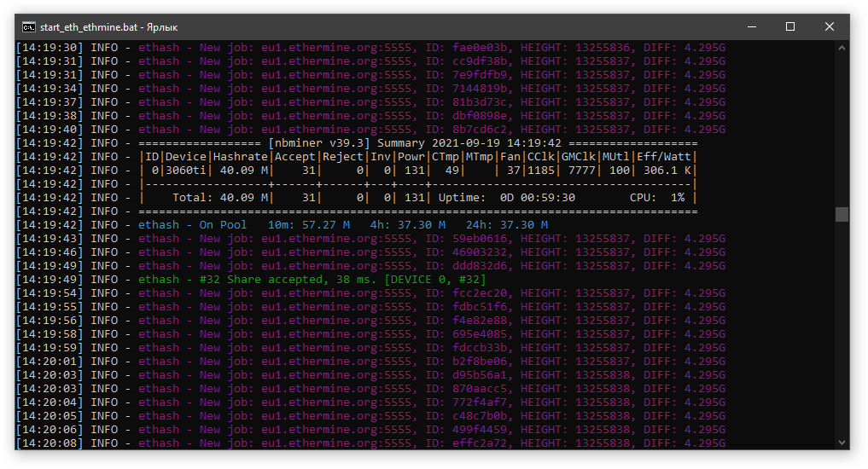The width and height of the screenshot is (868, 469).
Task: Click the CPU: 1% text
Action: (x=657, y=198)
